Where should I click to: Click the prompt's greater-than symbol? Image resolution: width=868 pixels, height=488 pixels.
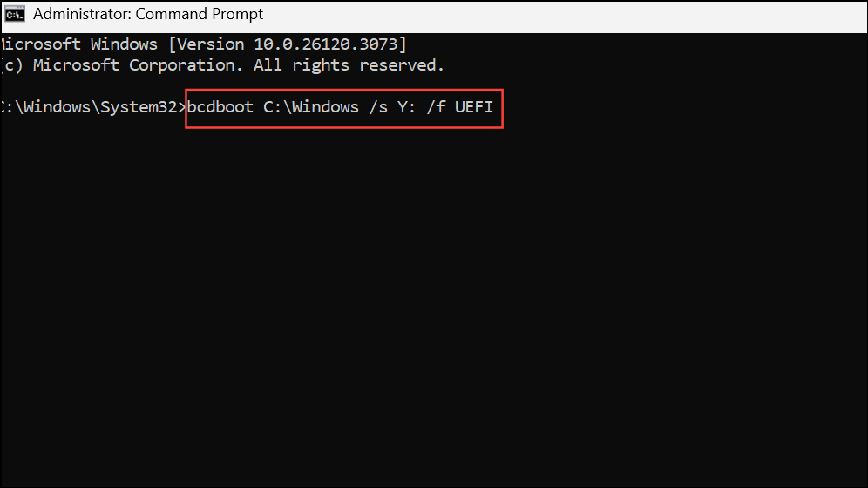(x=182, y=107)
